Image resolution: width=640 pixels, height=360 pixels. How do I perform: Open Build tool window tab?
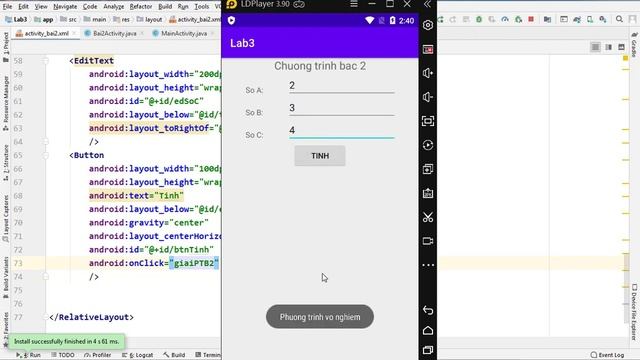coord(174,355)
